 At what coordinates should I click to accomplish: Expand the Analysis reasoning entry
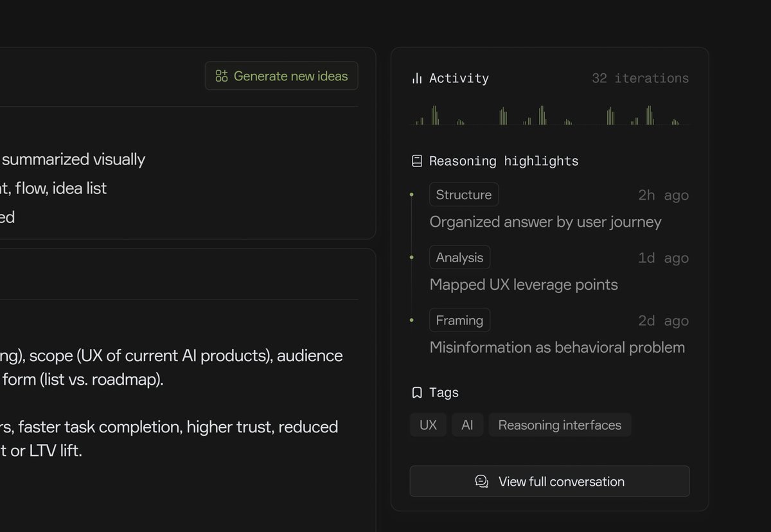point(523,284)
